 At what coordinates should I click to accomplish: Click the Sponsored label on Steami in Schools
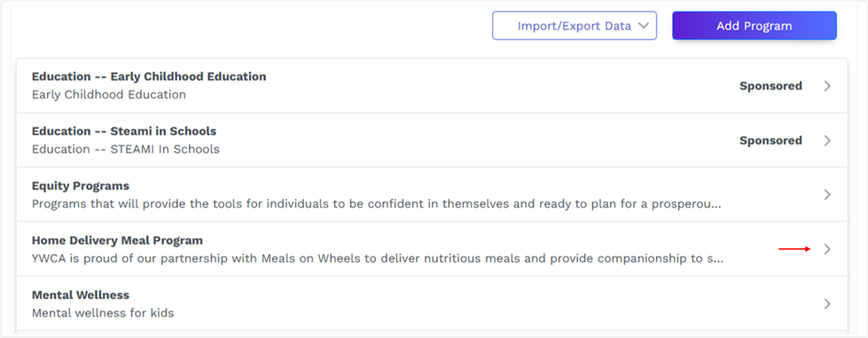point(770,140)
